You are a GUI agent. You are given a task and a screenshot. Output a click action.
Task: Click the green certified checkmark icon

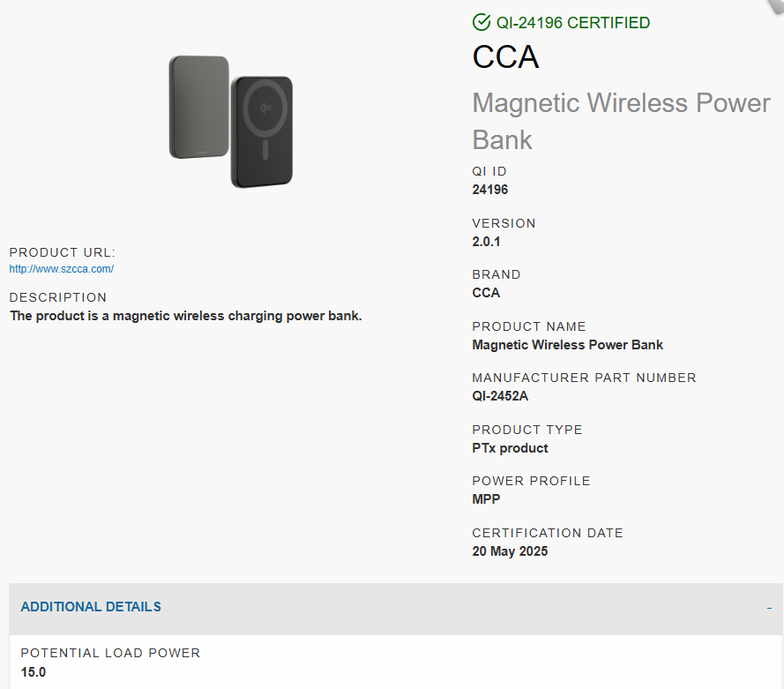(x=481, y=22)
